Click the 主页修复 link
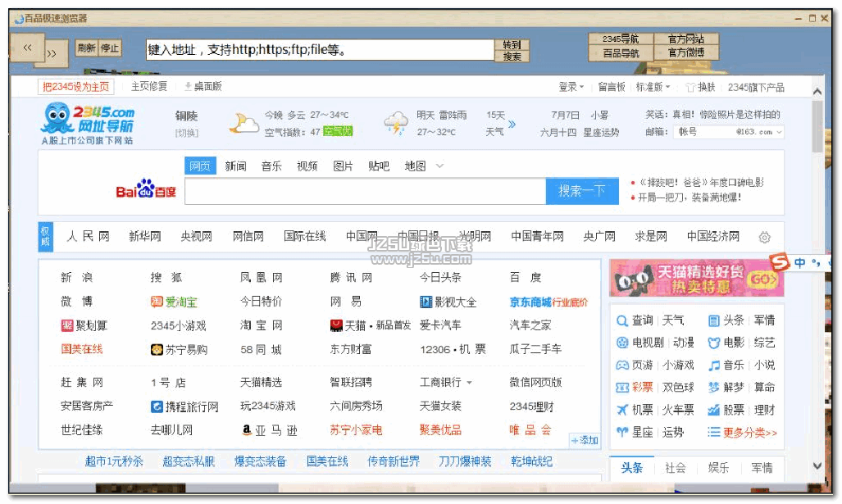The height and width of the screenshot is (504, 842). pos(149,86)
